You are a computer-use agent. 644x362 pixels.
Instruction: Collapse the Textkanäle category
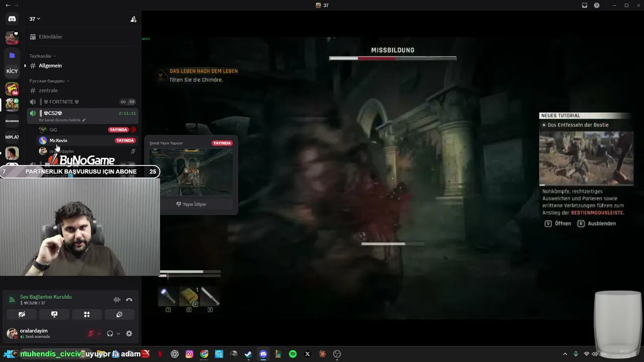coord(43,56)
